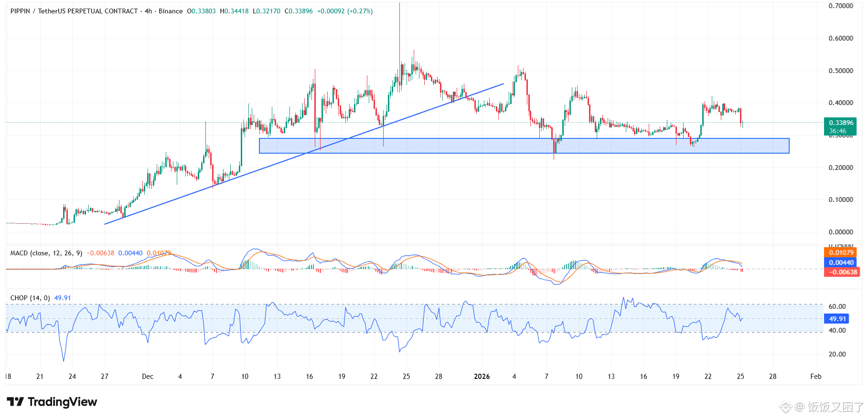Click the 21 date label on the time axis
This screenshot has width=868, height=419.
(40, 377)
